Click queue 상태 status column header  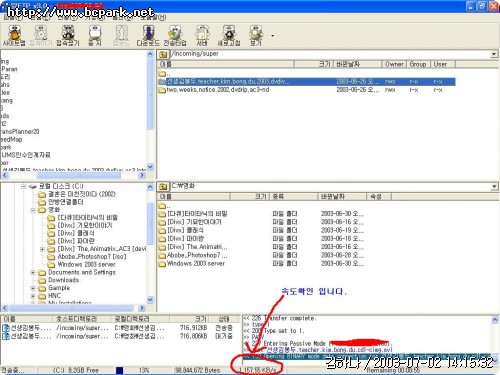click(224, 319)
